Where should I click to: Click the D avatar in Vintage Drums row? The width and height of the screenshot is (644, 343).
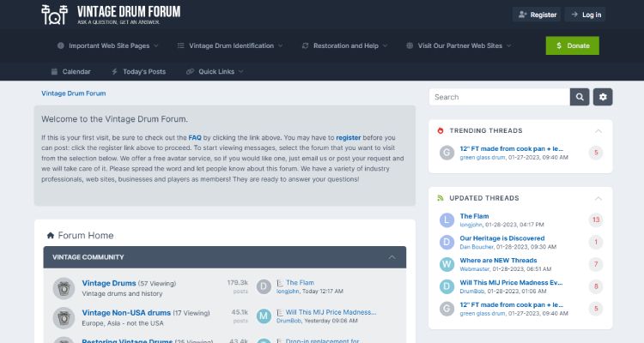pyautogui.click(x=264, y=286)
